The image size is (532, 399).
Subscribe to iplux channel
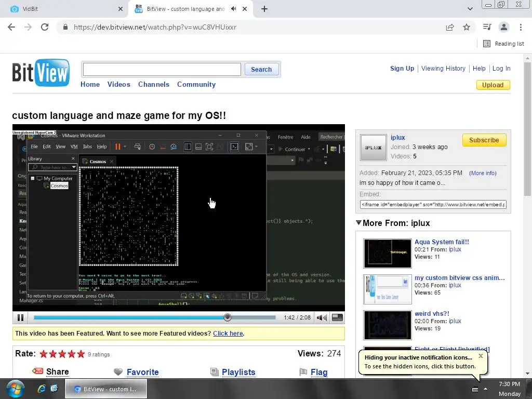[484, 140]
